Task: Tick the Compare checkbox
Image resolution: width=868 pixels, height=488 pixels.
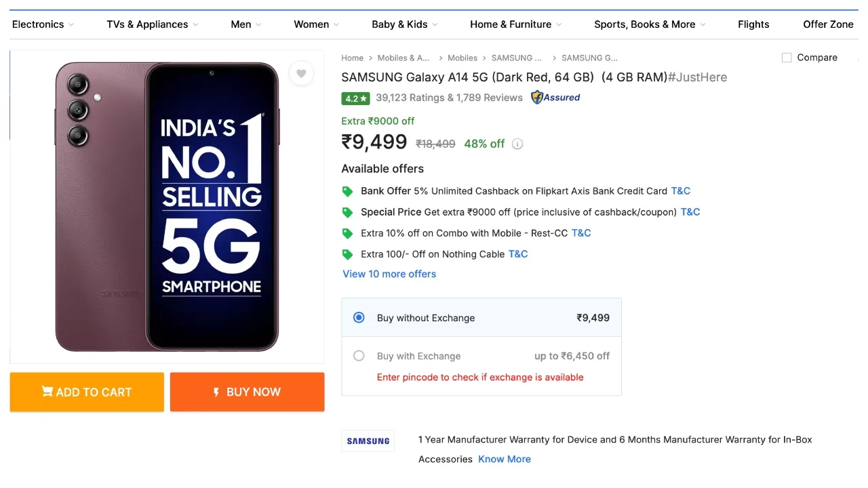Action: pos(787,58)
